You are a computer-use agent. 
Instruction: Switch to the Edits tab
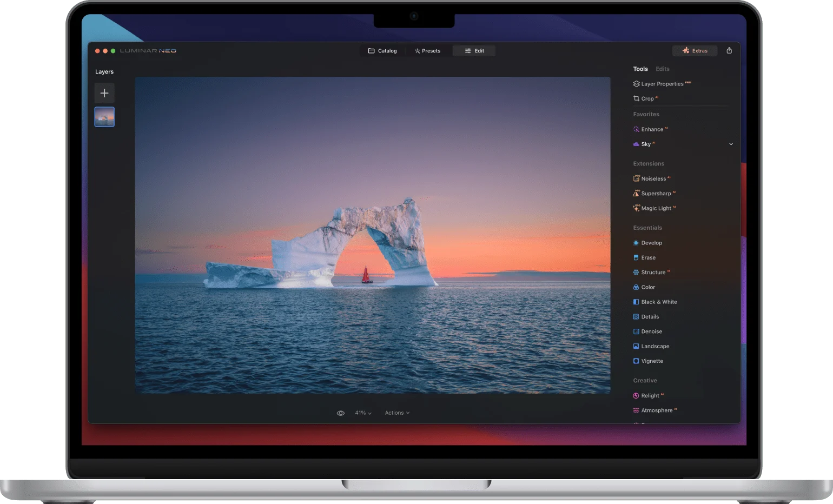[x=663, y=69]
